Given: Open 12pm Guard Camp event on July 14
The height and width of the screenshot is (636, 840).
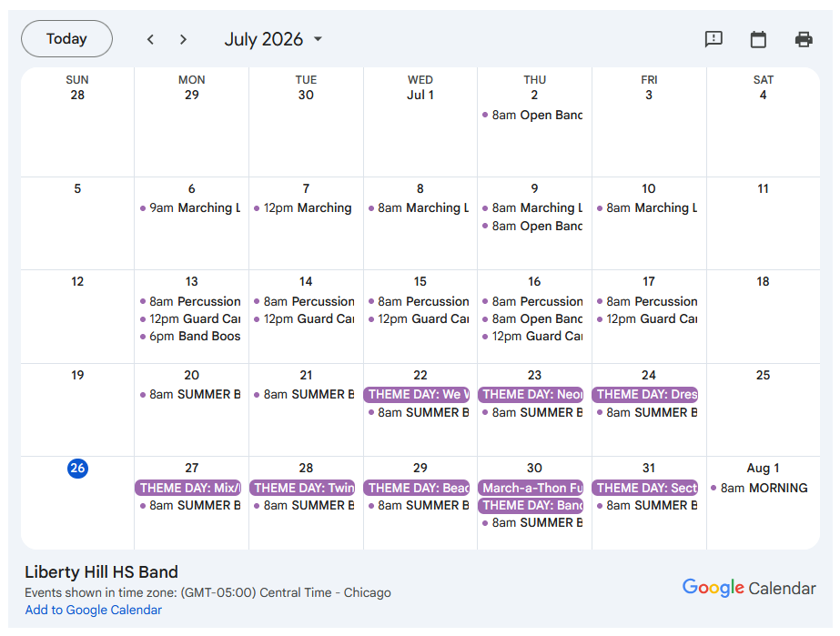Looking at the screenshot, I should coord(304,318).
